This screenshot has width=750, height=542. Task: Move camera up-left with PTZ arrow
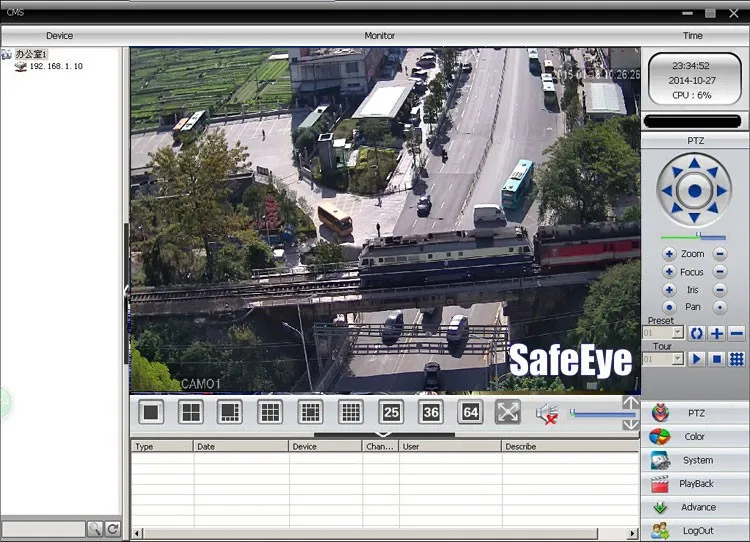tap(676, 172)
